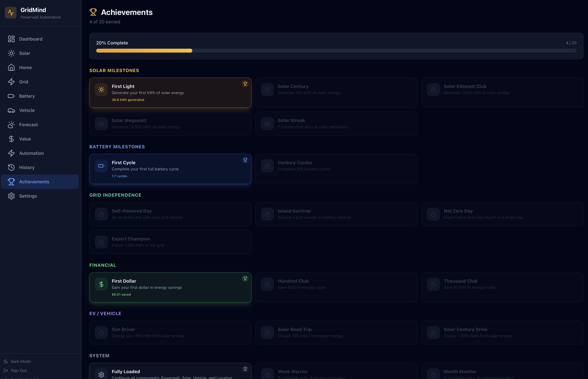Image resolution: width=588 pixels, height=379 pixels.
Task: Click the History clock icon
Action: [11, 167]
